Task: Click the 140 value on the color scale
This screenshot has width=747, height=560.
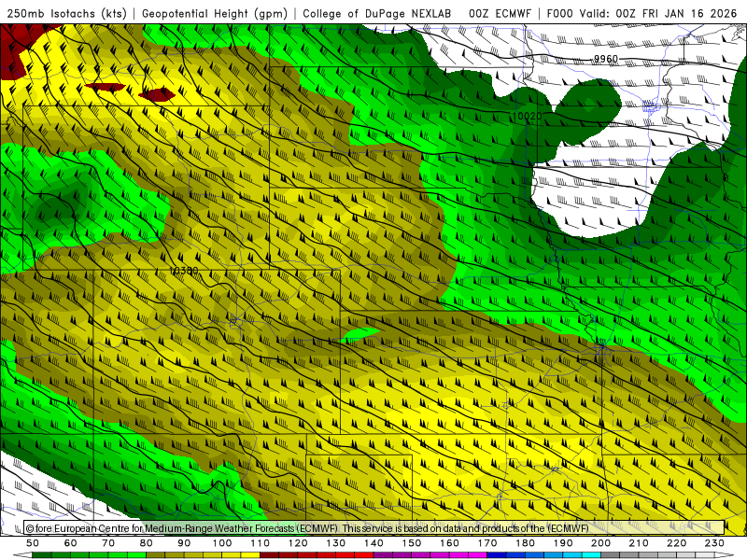Action: [x=373, y=543]
